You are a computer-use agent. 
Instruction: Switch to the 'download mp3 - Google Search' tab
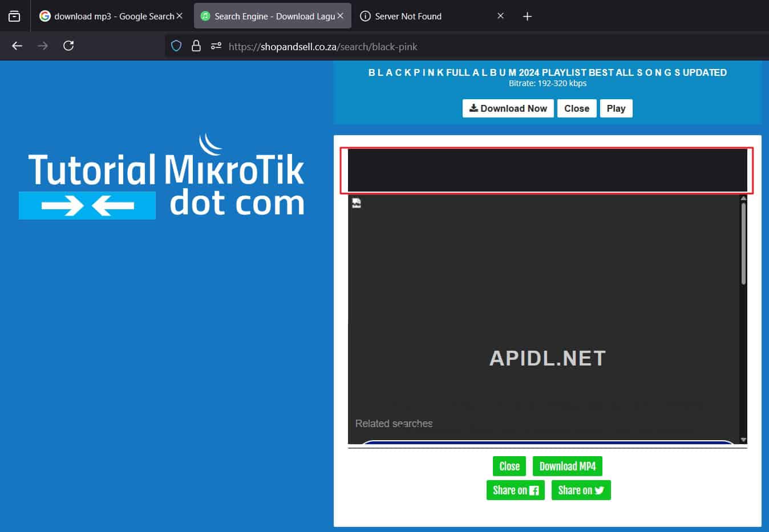click(x=111, y=16)
